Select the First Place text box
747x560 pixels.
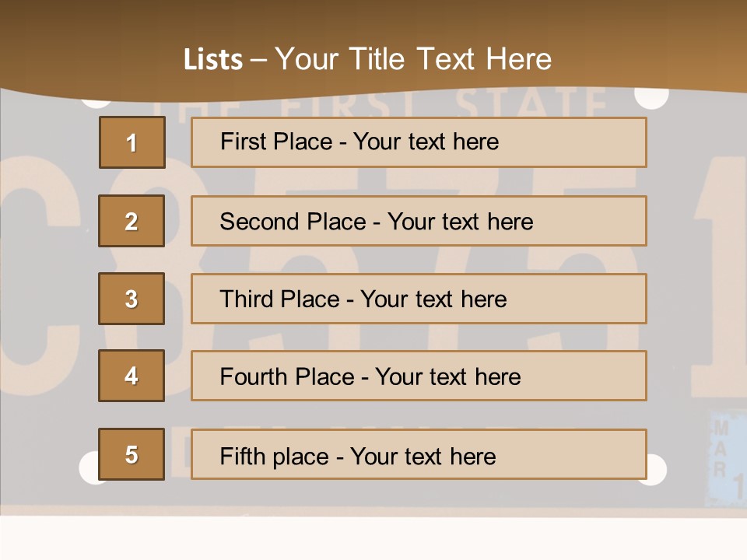pyautogui.click(x=419, y=142)
